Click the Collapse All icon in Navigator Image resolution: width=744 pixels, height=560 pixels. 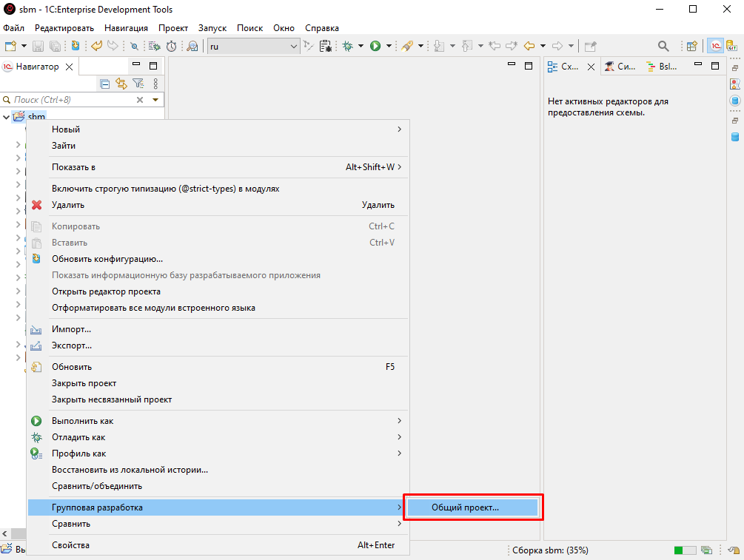click(105, 84)
